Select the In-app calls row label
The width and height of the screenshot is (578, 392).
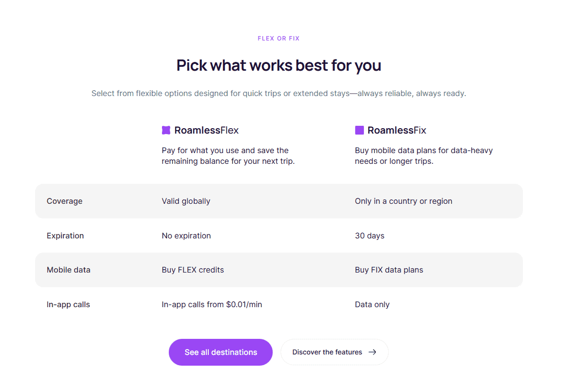click(x=68, y=305)
